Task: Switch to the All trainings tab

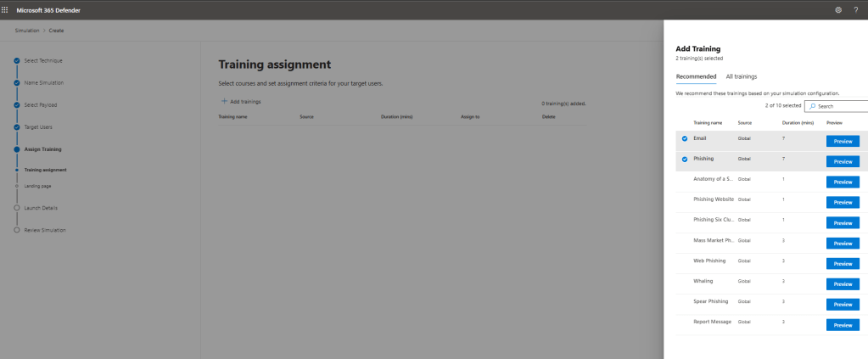Action: (741, 76)
